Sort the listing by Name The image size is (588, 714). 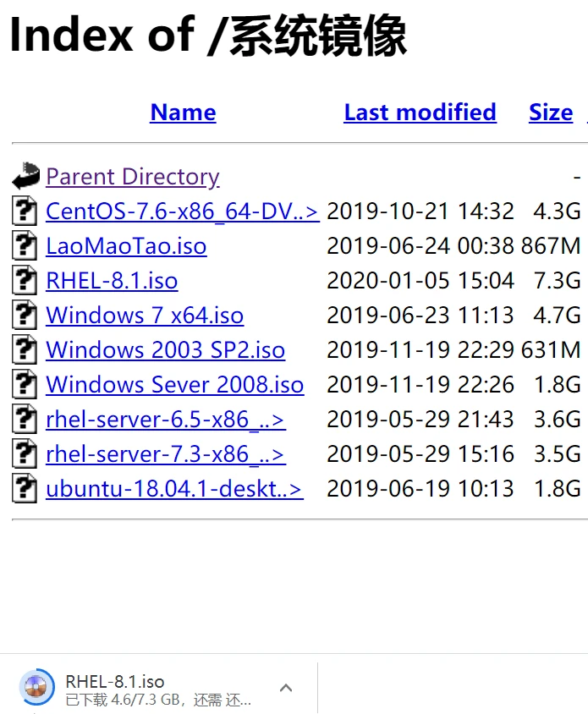point(183,112)
